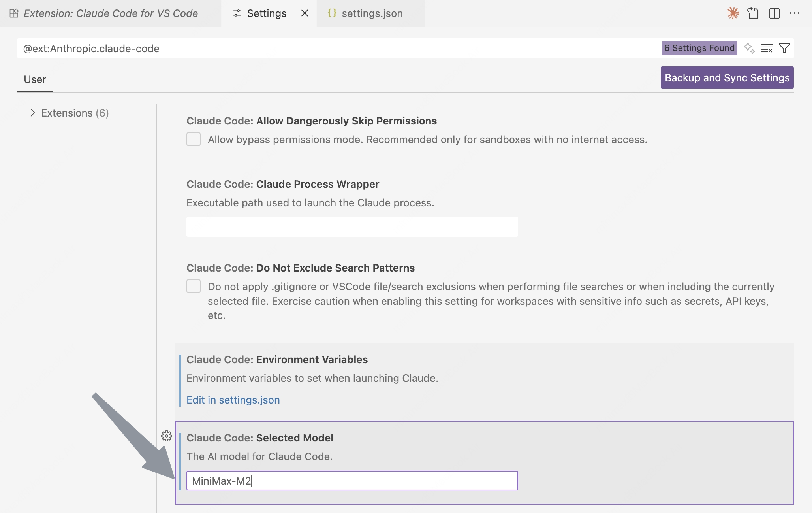Viewport: 812px width, 513px height.
Task: Enable Allow Dangerously Skip Permissions checkbox
Action: point(194,139)
